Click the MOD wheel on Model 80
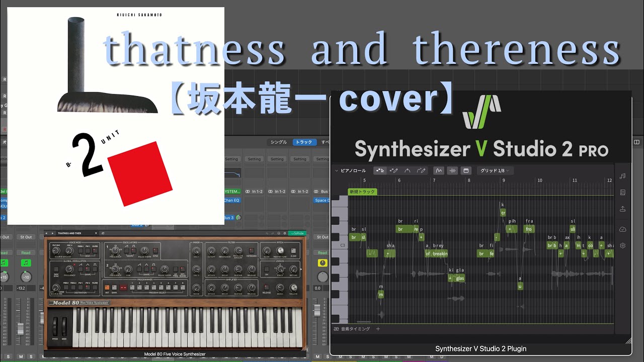 pyautogui.click(x=64, y=327)
